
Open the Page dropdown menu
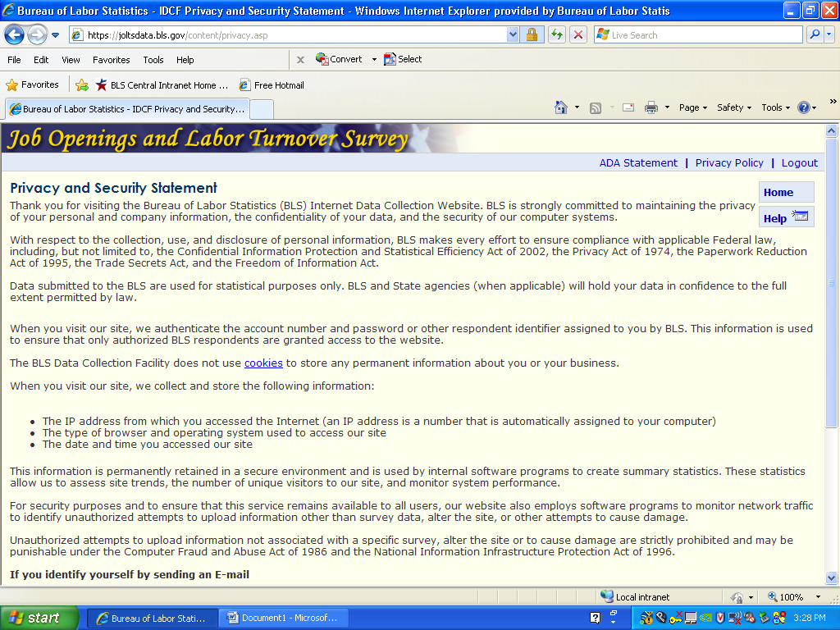pyautogui.click(x=693, y=107)
